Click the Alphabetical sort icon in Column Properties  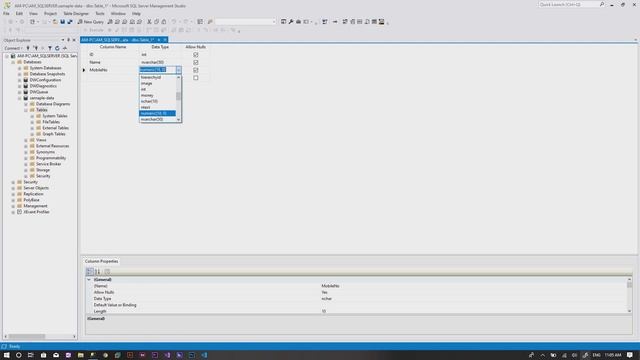point(98,271)
